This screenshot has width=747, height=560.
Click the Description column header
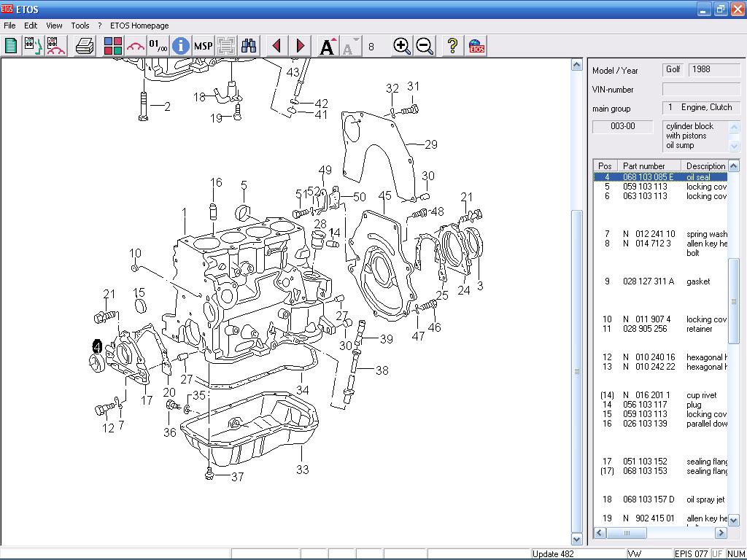(x=705, y=166)
